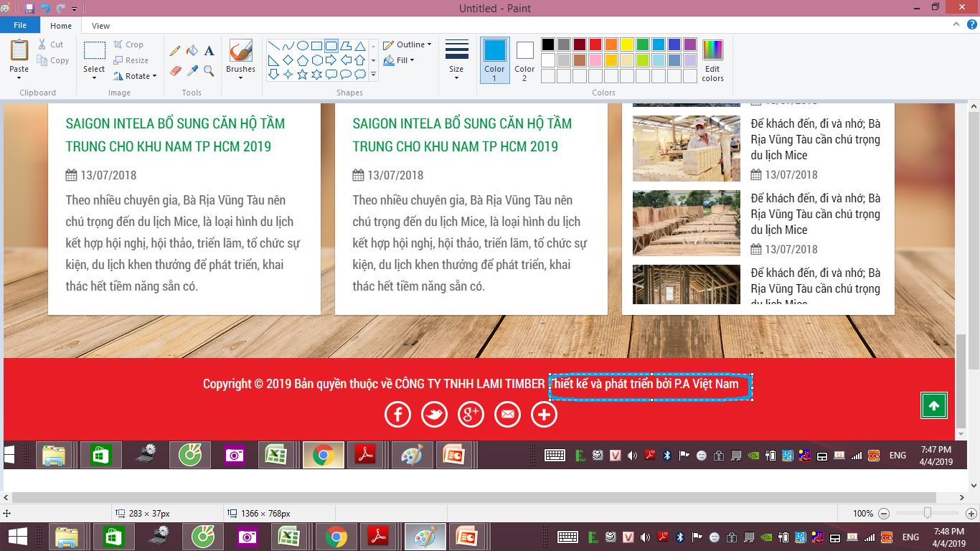Choose the Right arrow shape
Image resolution: width=980 pixels, height=551 pixels.
coord(331,60)
